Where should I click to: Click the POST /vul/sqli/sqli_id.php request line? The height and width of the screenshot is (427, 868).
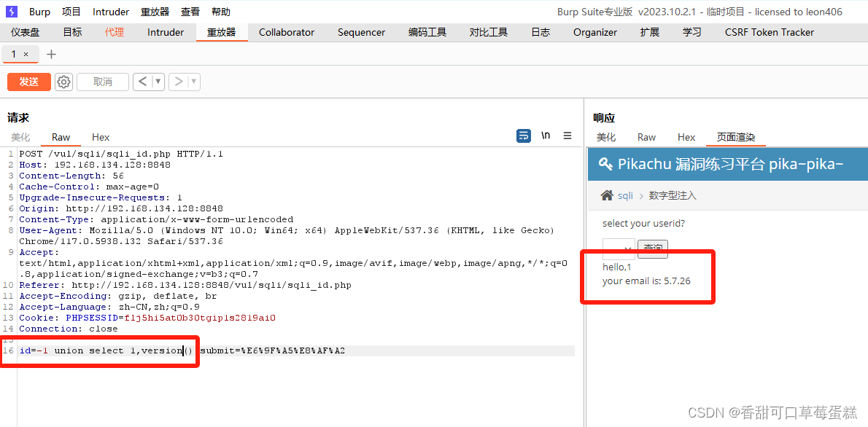[x=121, y=154]
